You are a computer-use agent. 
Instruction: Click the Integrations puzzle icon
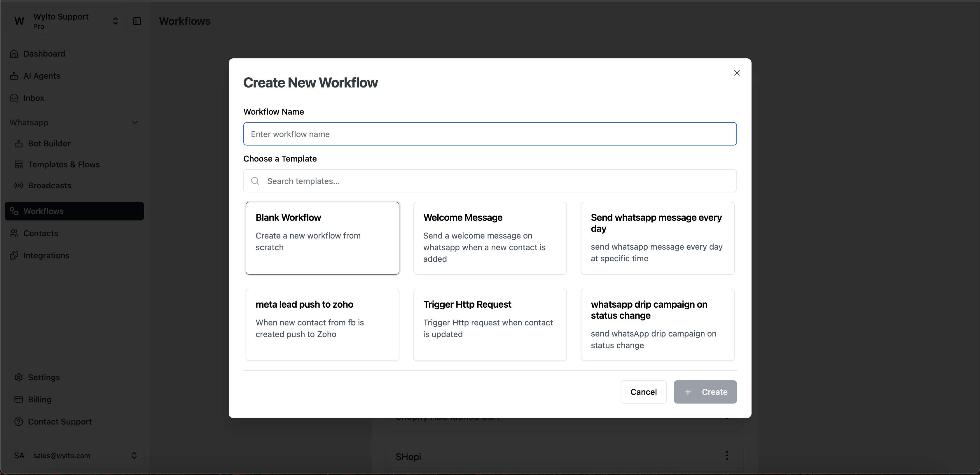14,255
